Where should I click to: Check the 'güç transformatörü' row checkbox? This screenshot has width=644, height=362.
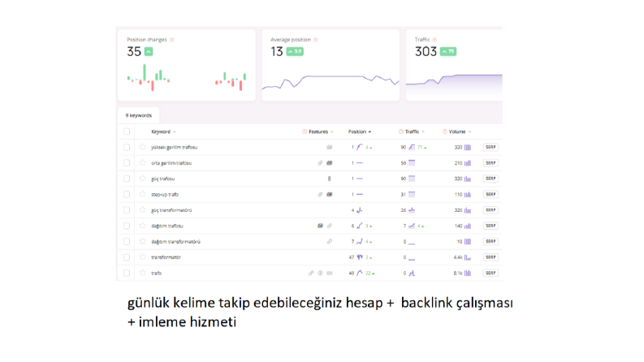[127, 209]
